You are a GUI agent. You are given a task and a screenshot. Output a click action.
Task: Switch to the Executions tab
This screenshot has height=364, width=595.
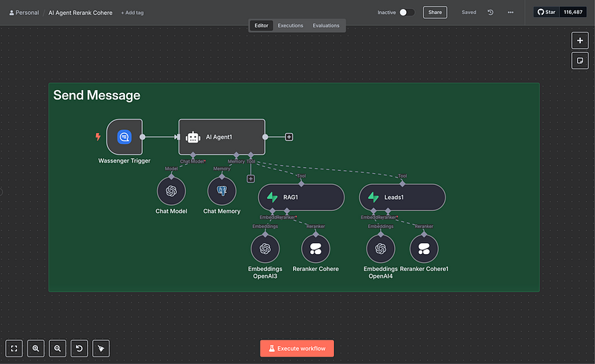pos(290,25)
